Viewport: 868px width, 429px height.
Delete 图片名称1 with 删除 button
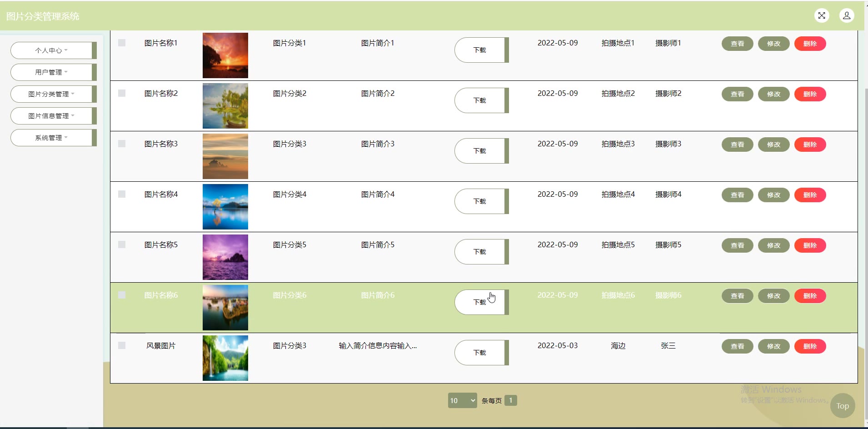click(x=810, y=44)
